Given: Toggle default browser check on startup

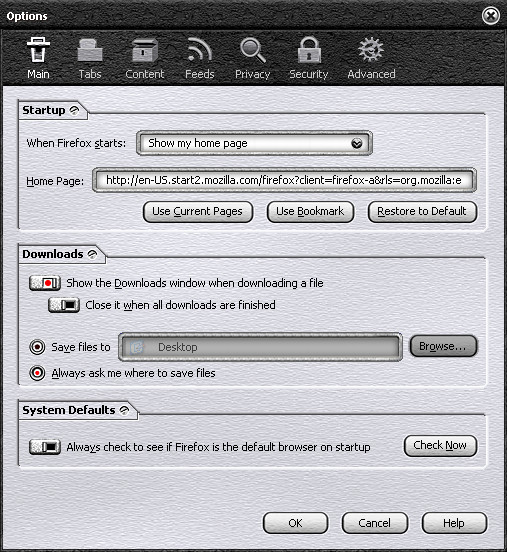Looking at the screenshot, I should click(x=45, y=447).
